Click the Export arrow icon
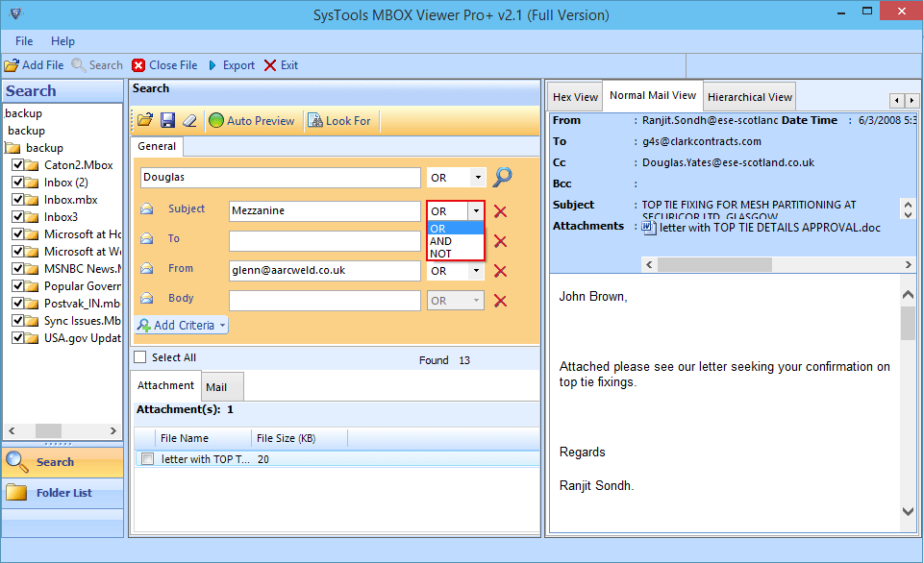Image resolution: width=924 pixels, height=563 pixels. tap(212, 65)
